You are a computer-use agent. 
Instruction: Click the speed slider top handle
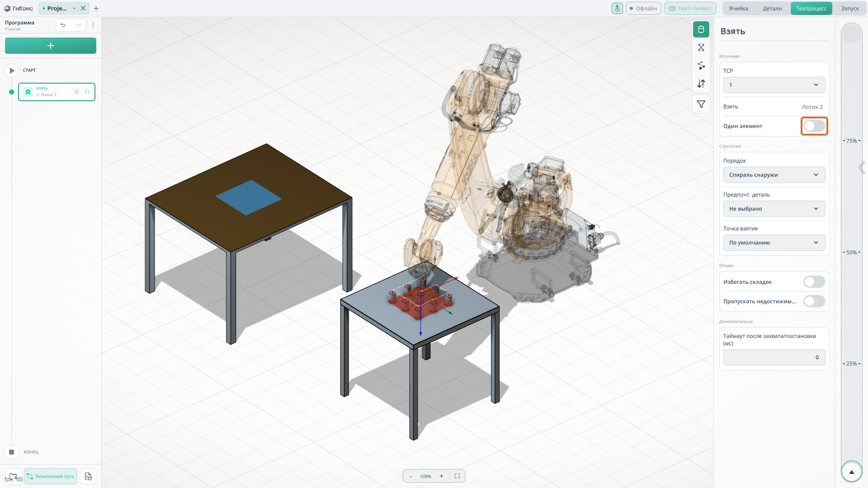852,34
